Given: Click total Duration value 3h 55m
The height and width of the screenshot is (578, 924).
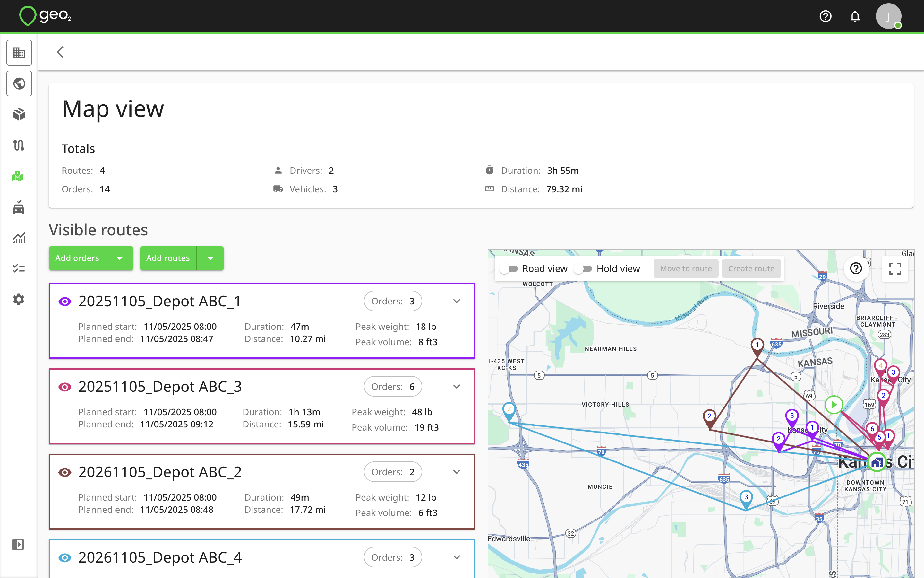Looking at the screenshot, I should pyautogui.click(x=563, y=171).
